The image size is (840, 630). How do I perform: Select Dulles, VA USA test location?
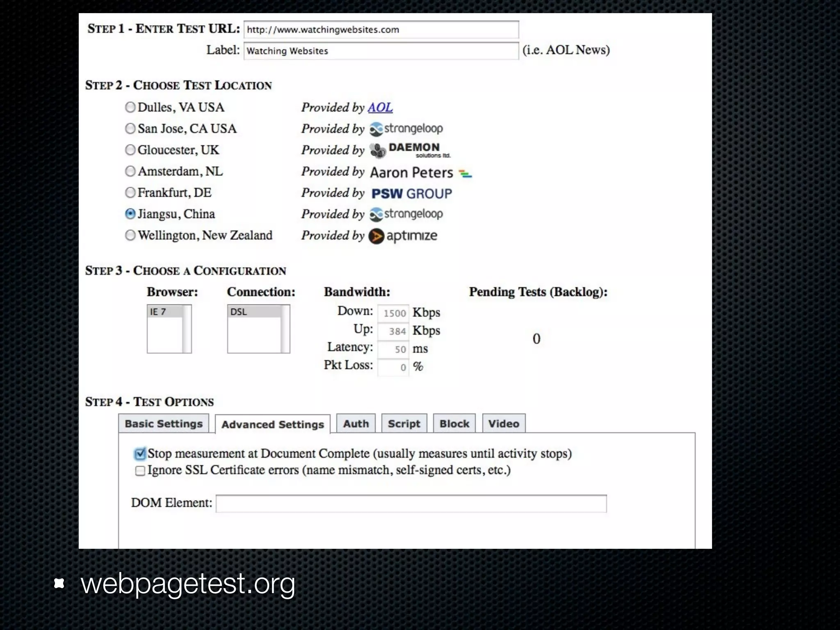[130, 107]
